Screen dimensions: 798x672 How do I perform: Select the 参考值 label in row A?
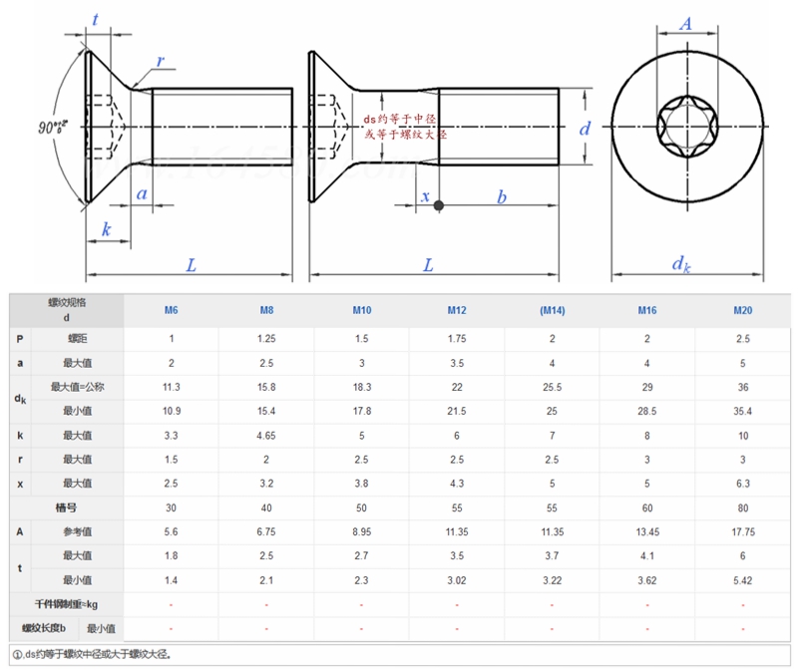pos(78,531)
